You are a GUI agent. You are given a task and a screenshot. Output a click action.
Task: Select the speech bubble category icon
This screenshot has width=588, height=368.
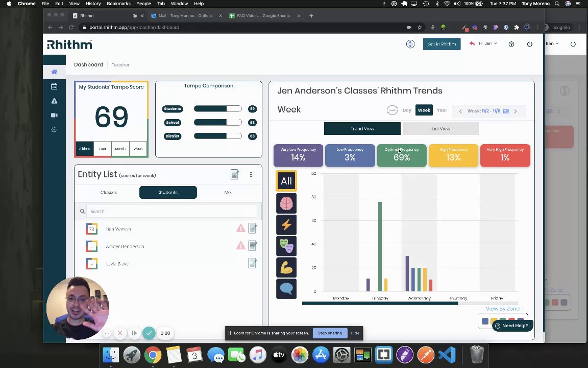coord(286,289)
